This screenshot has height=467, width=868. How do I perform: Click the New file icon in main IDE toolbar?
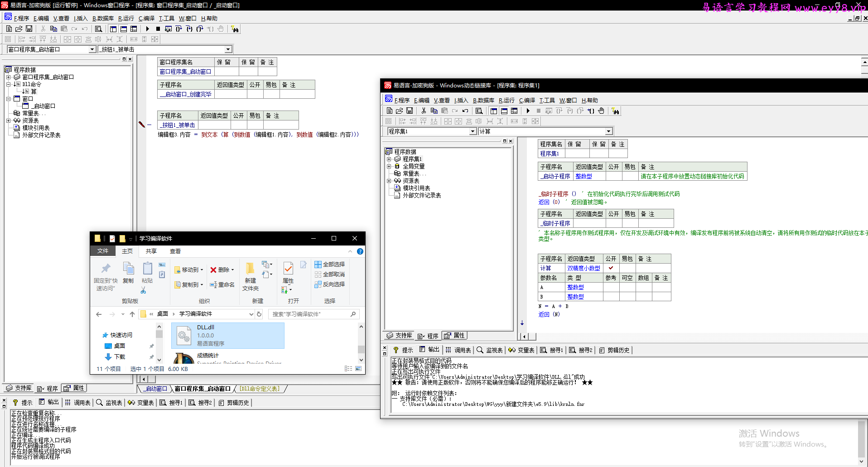pos(9,29)
